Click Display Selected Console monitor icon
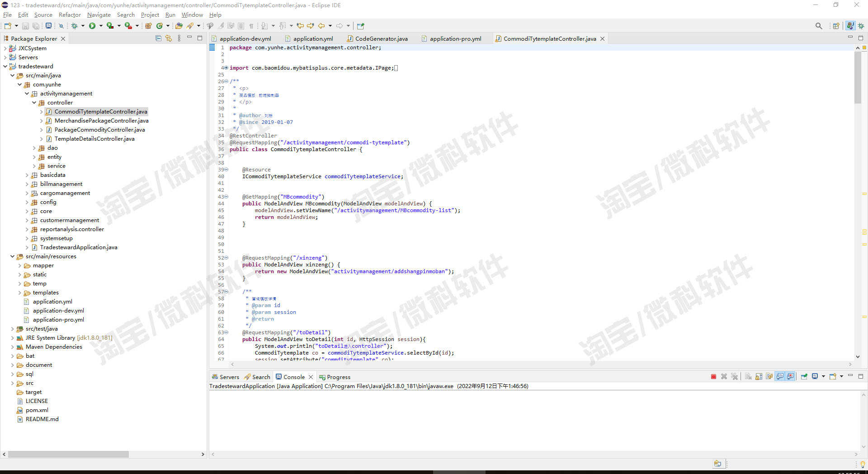The height and width of the screenshot is (474, 868). click(x=815, y=377)
